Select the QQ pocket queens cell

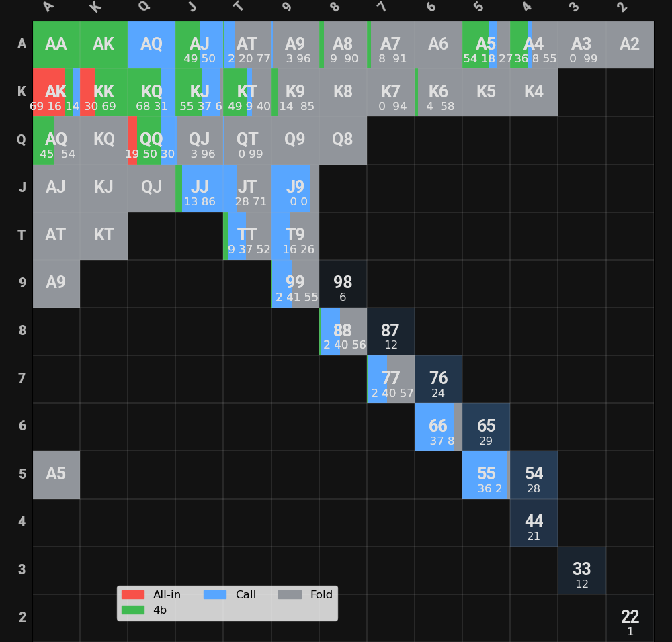tap(152, 140)
